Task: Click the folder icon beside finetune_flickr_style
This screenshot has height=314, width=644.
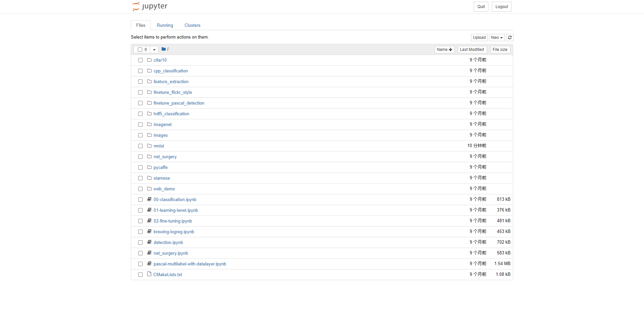Action: coord(150,92)
